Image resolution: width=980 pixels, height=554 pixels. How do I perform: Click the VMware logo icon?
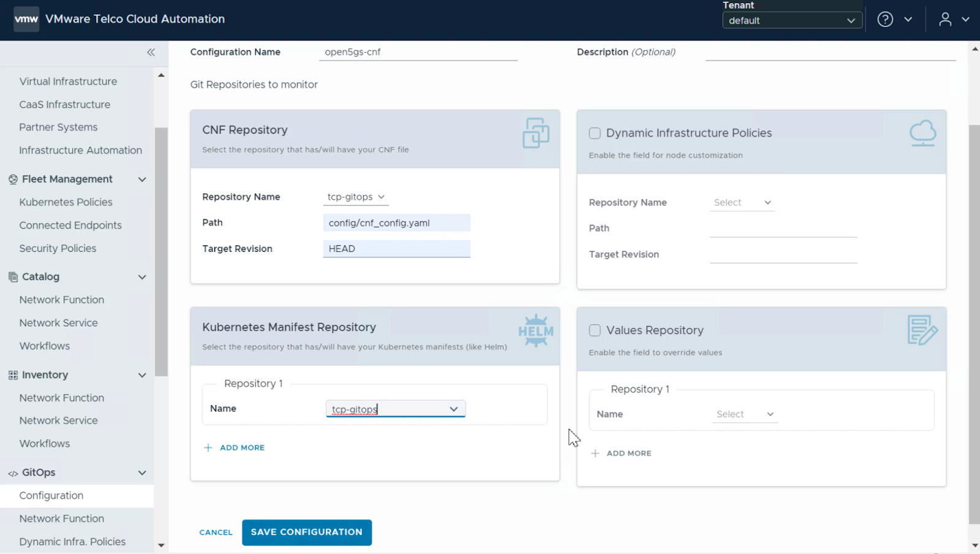point(26,19)
